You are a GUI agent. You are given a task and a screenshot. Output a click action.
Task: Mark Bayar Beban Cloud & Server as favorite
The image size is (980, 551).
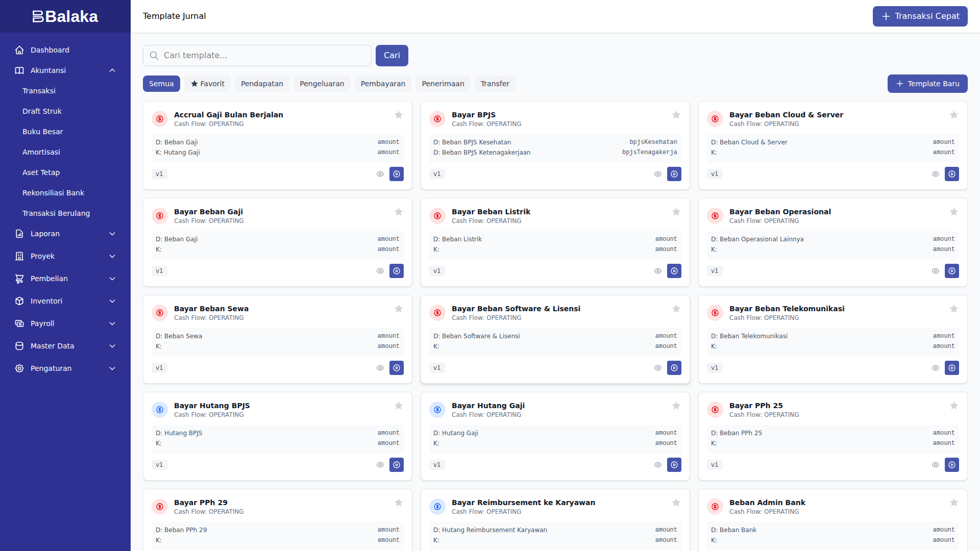pos(954,115)
